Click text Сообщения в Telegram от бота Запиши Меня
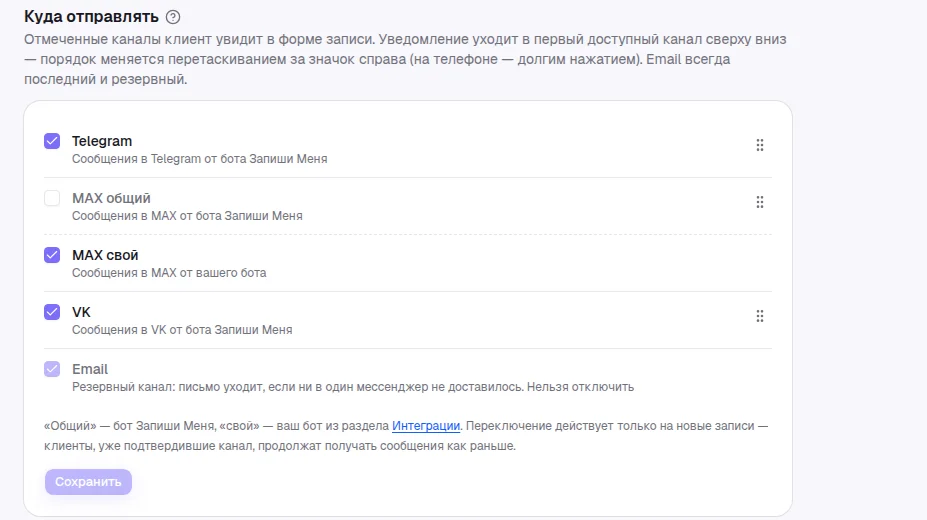 pyautogui.click(x=199, y=159)
